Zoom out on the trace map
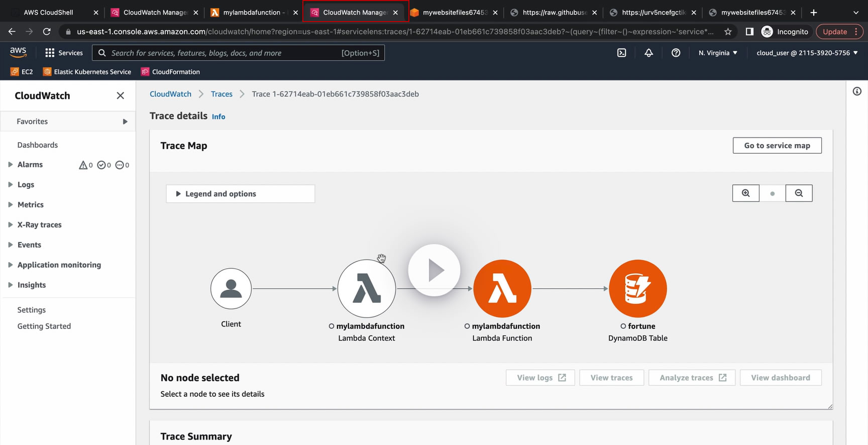Viewport: 868px width, 445px height. click(799, 193)
